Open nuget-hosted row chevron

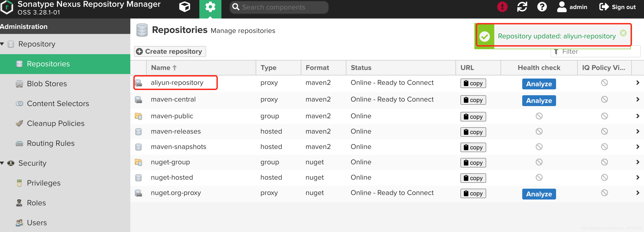click(x=637, y=178)
